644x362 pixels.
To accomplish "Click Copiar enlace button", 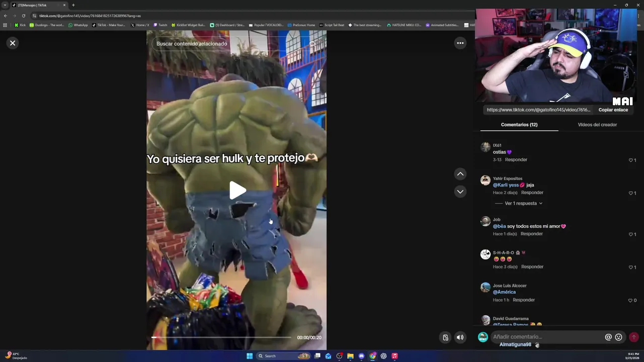I will coord(613,110).
